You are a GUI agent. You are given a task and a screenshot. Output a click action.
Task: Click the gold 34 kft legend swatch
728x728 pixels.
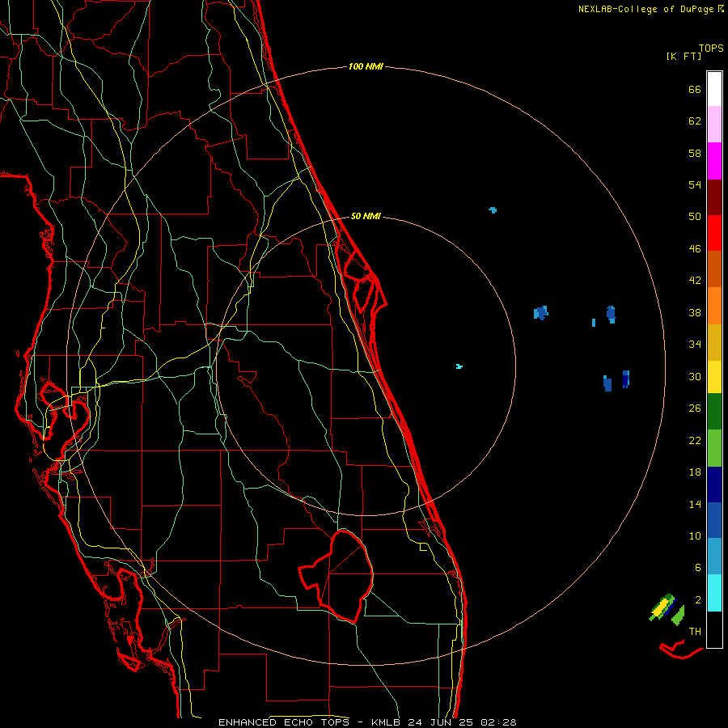point(714,342)
